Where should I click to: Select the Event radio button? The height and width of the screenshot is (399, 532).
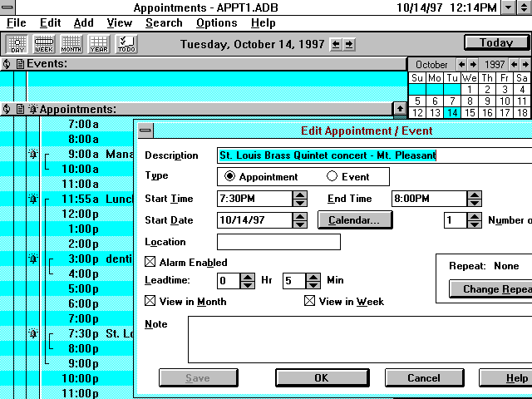[x=332, y=176]
